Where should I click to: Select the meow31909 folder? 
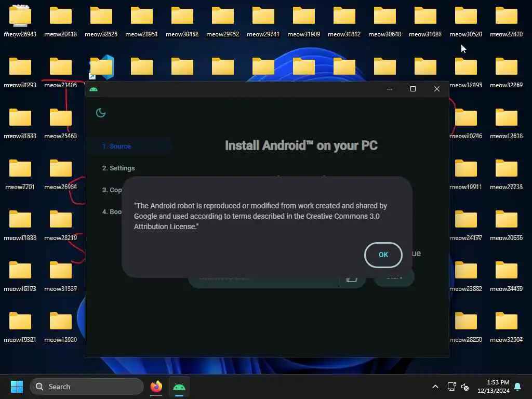tap(303, 22)
